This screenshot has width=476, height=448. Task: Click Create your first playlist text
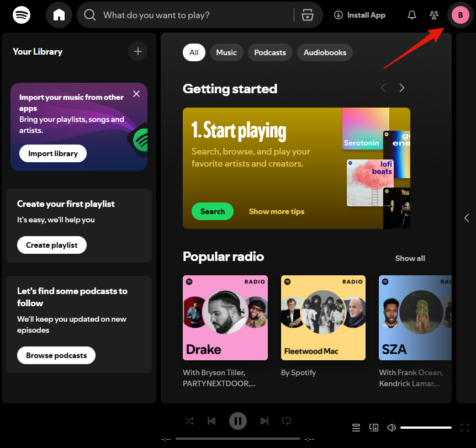[x=66, y=204]
